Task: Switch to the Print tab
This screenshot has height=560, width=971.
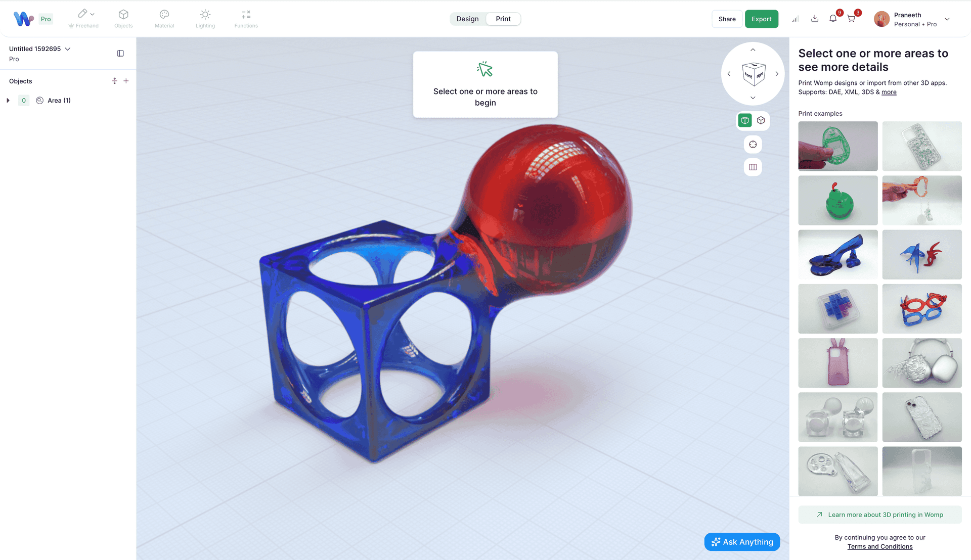Action: pos(503,19)
